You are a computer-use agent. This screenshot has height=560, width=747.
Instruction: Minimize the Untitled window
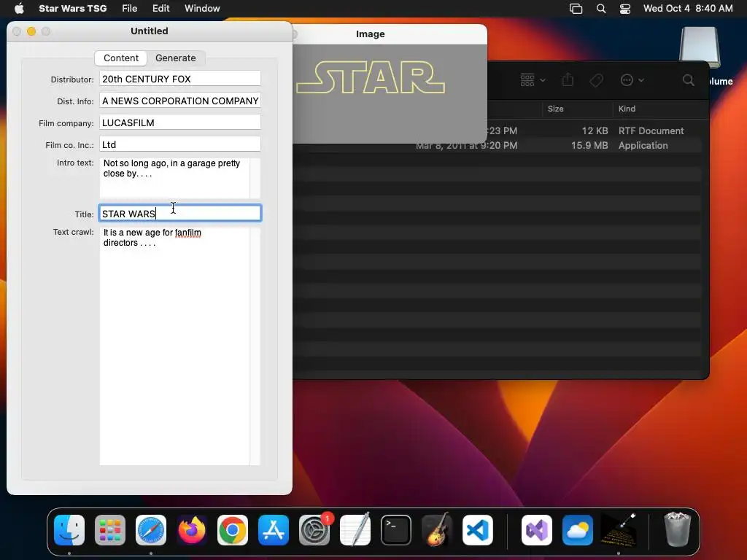pos(31,31)
